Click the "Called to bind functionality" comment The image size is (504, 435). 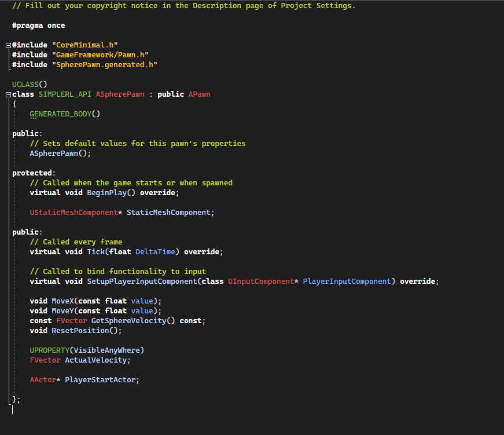pos(118,271)
